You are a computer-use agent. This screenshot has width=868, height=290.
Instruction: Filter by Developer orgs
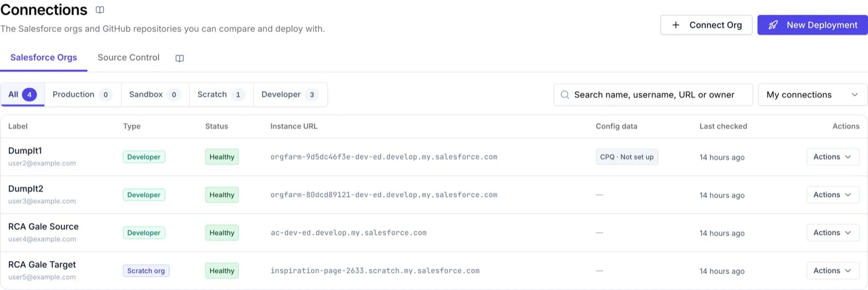point(290,94)
